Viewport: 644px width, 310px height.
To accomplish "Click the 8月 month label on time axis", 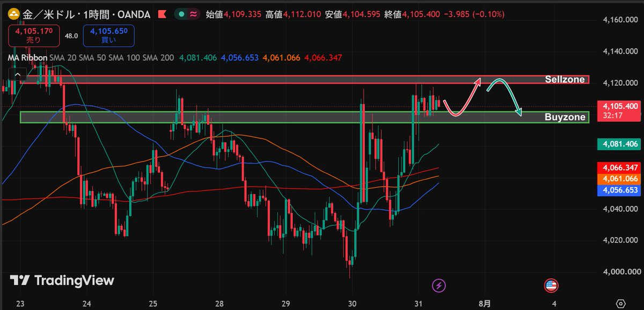I will coord(485,304).
